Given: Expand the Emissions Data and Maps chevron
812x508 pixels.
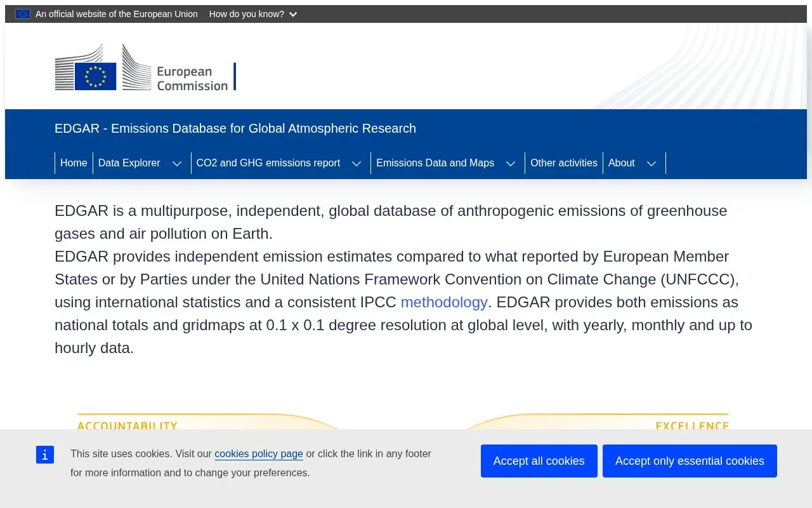Looking at the screenshot, I should click(x=511, y=163).
